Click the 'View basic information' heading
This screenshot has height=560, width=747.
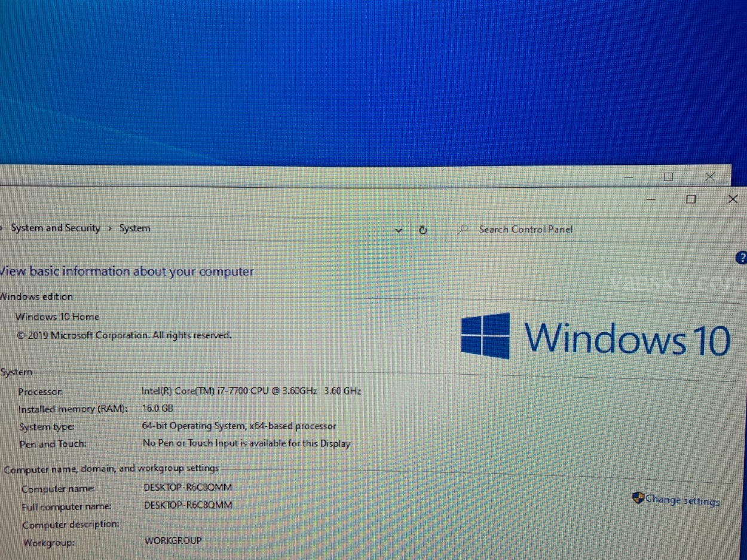click(x=127, y=271)
